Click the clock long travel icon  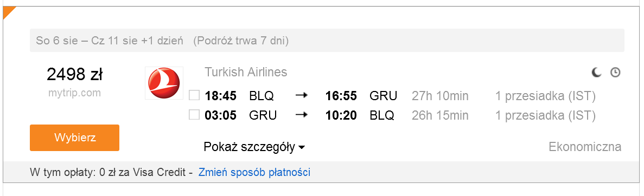click(615, 73)
